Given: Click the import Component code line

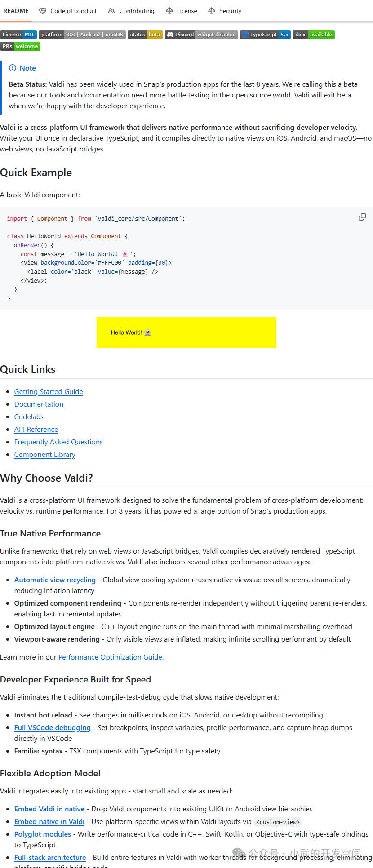Looking at the screenshot, I should click(x=96, y=219).
